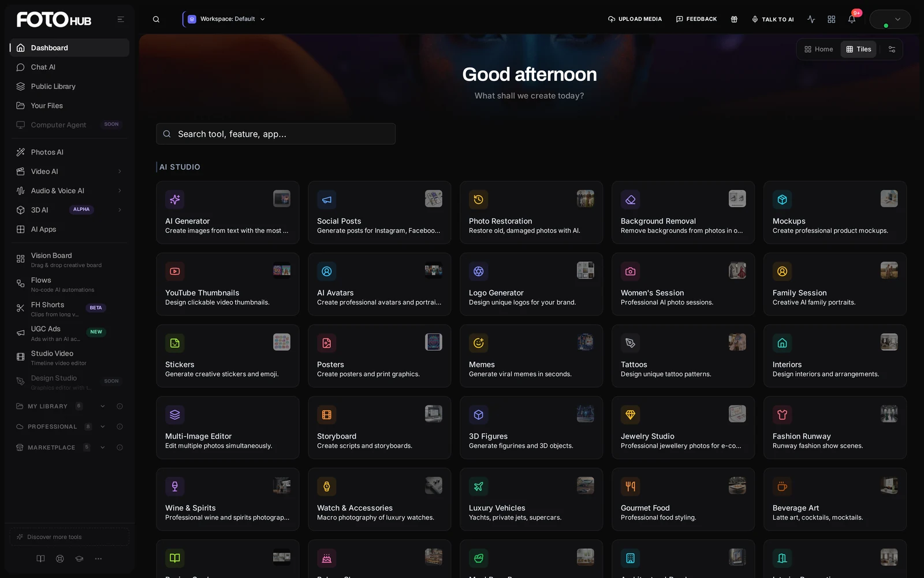Expand the My Library section
Viewport: 924px width, 578px height.
[x=103, y=406]
